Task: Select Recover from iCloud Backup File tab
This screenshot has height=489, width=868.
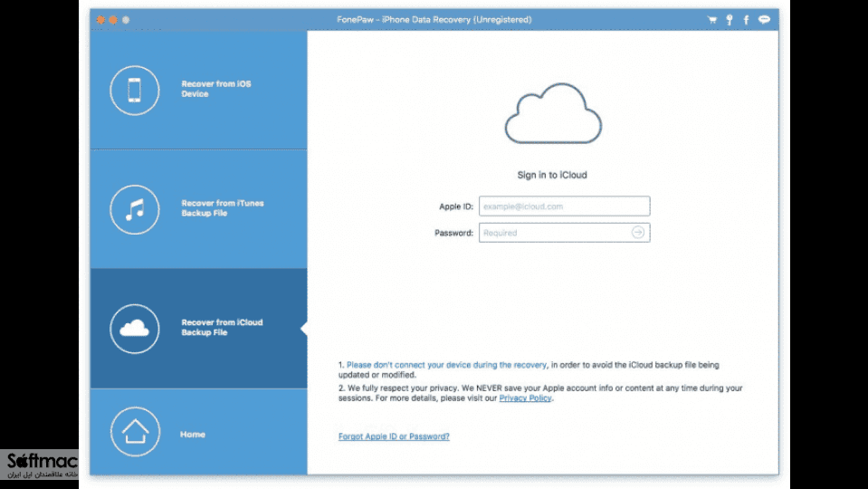Action: [x=199, y=329]
